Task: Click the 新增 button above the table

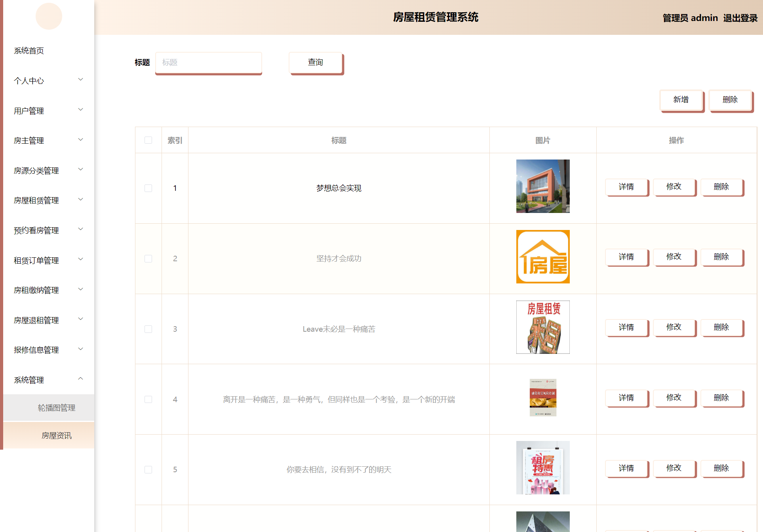Action: pos(681,100)
